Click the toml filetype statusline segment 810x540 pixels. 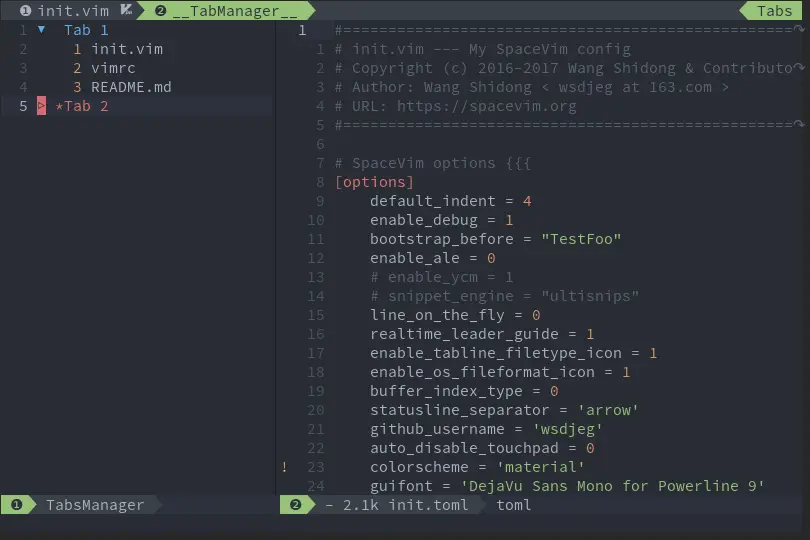pyautogui.click(x=513, y=505)
